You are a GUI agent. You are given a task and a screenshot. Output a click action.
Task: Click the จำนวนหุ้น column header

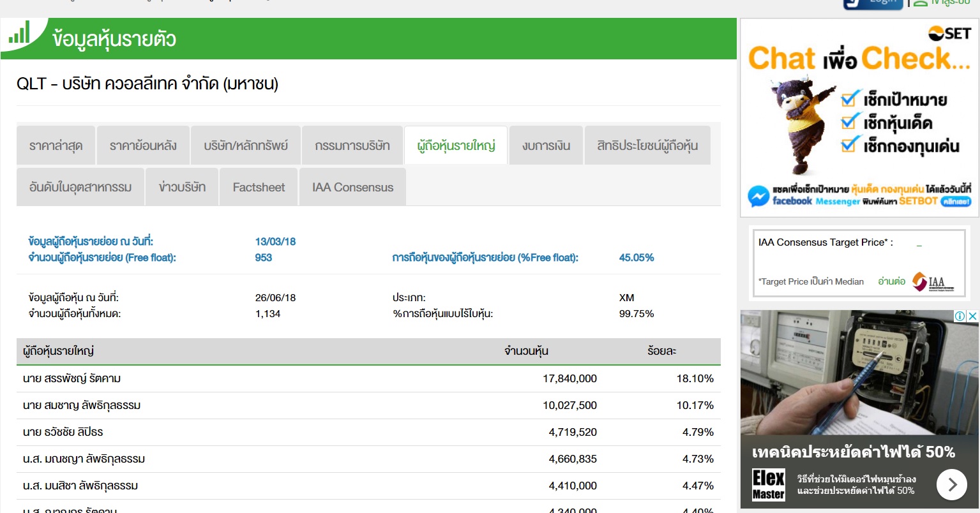[x=526, y=351]
